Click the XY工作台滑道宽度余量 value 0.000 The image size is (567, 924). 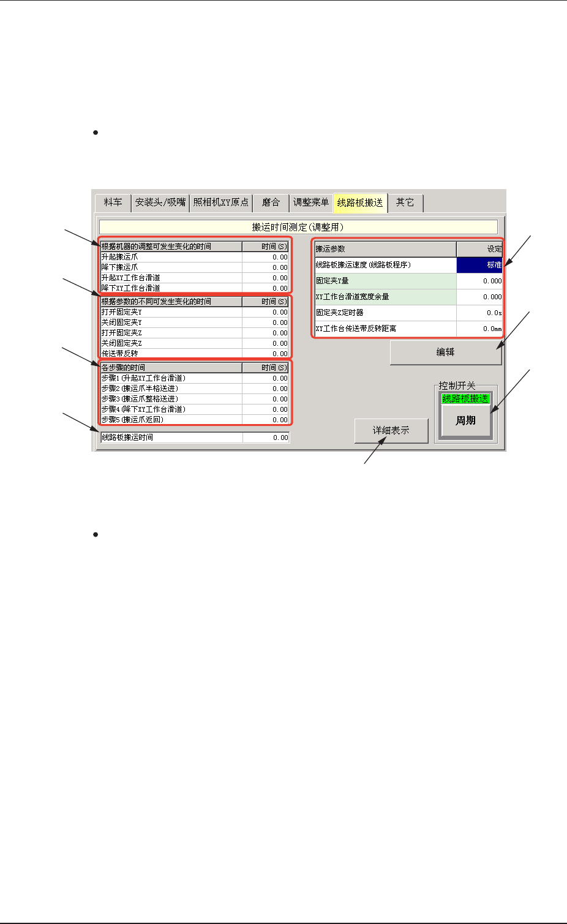pos(479,297)
